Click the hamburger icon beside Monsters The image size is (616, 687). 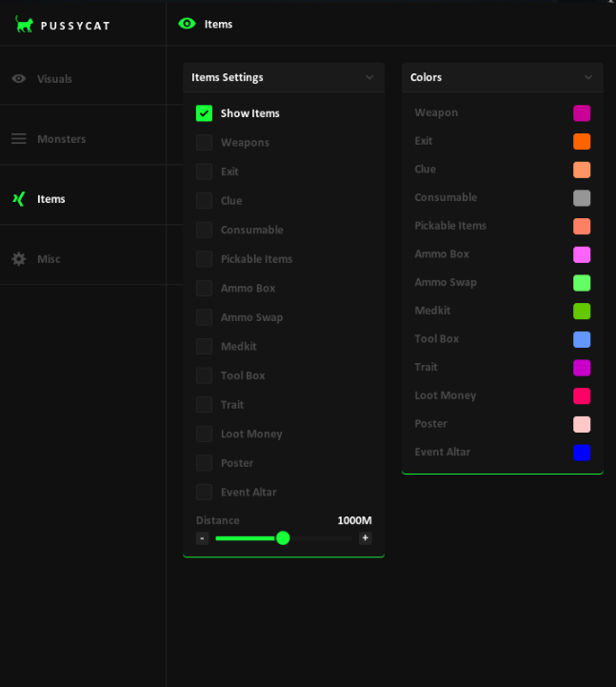[19, 139]
